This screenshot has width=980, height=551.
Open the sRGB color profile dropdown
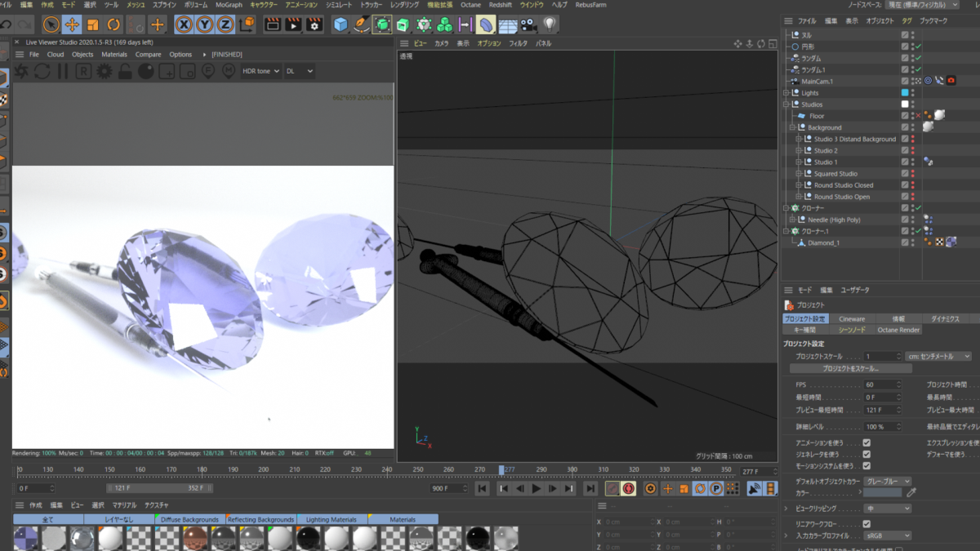click(888, 535)
